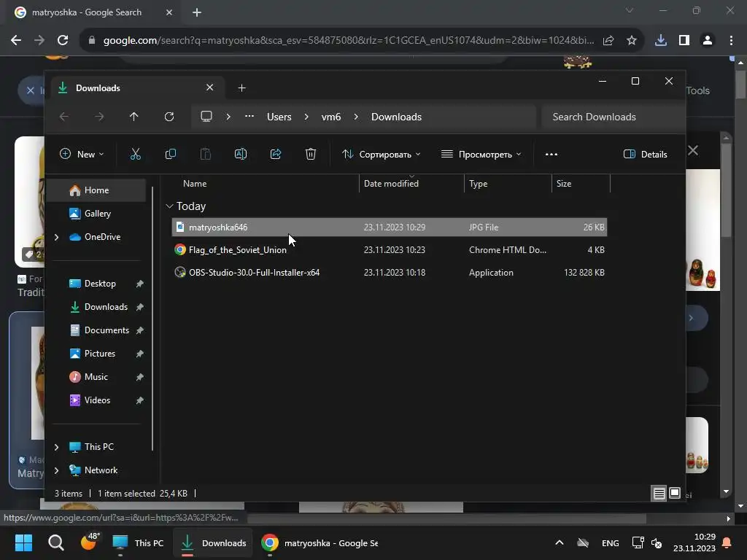Click the Delete trash icon in Explorer toolbar
Viewport: 747px width, 560px height.
click(311, 155)
